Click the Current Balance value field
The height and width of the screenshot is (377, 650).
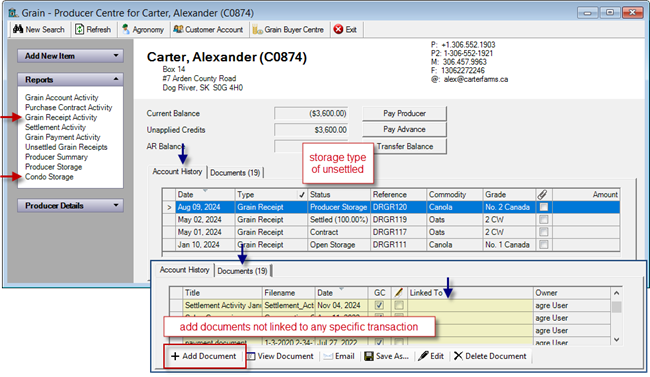[x=311, y=113]
